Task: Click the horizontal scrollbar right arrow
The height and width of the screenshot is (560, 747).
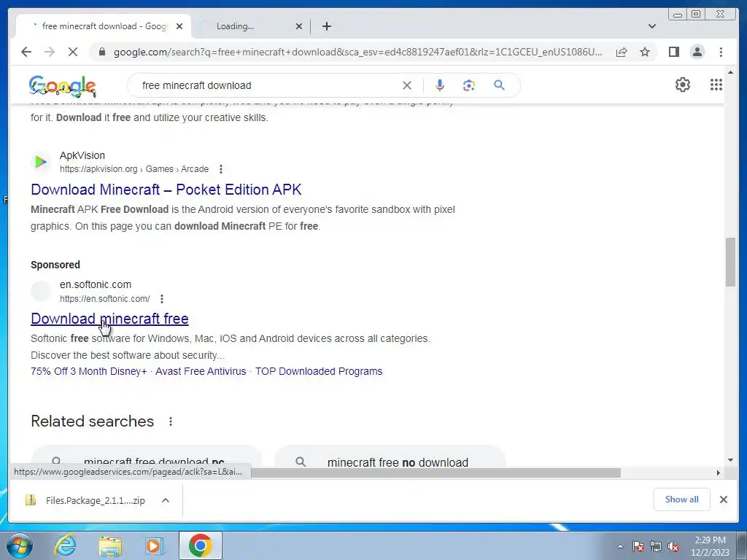Action: coord(719,472)
